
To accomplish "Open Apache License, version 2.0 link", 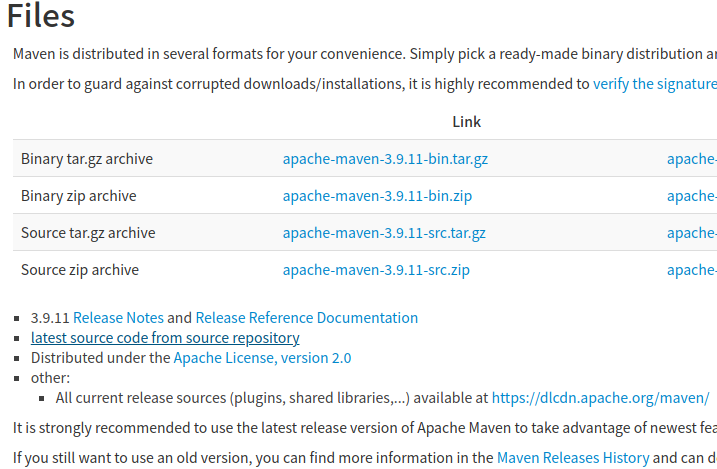I will 262,358.
